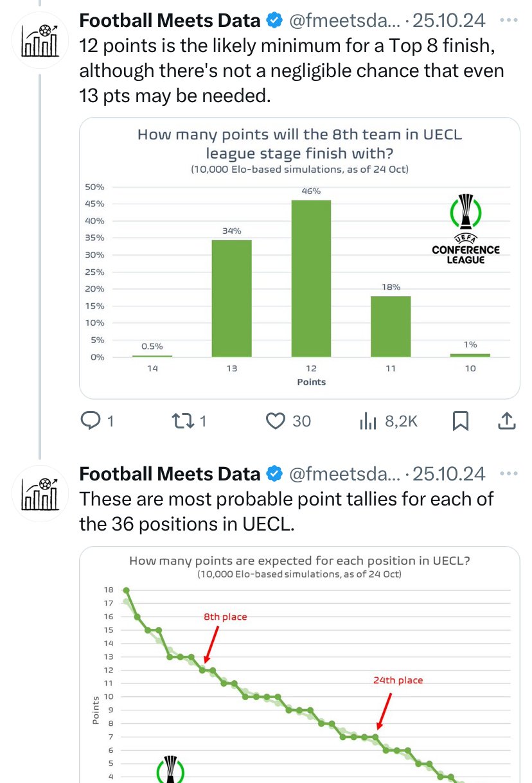The image size is (532, 783).
Task: Open first tweet text about 12 points
Action: pos(292,71)
